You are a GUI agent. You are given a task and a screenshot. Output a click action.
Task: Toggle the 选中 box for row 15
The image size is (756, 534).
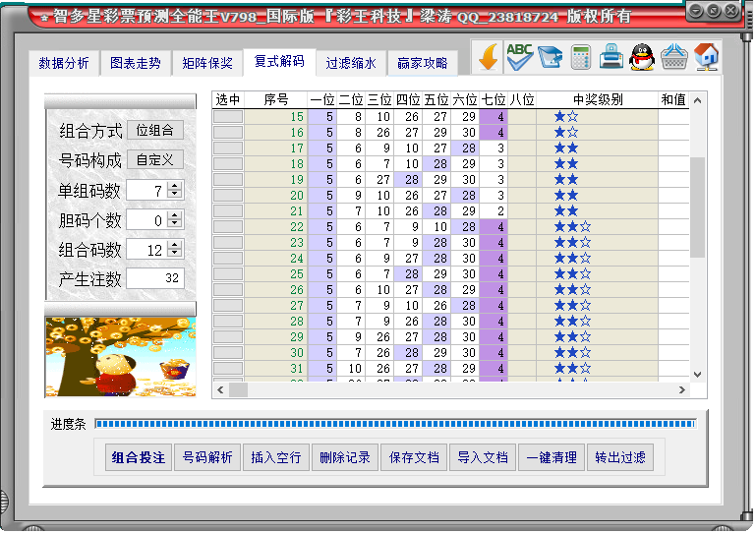tap(228, 117)
